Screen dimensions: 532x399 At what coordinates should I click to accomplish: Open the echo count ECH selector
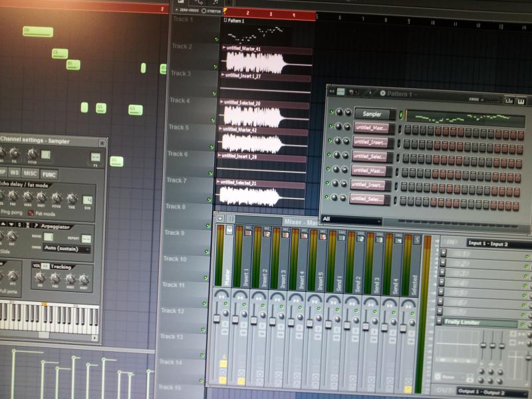[x=87, y=200]
